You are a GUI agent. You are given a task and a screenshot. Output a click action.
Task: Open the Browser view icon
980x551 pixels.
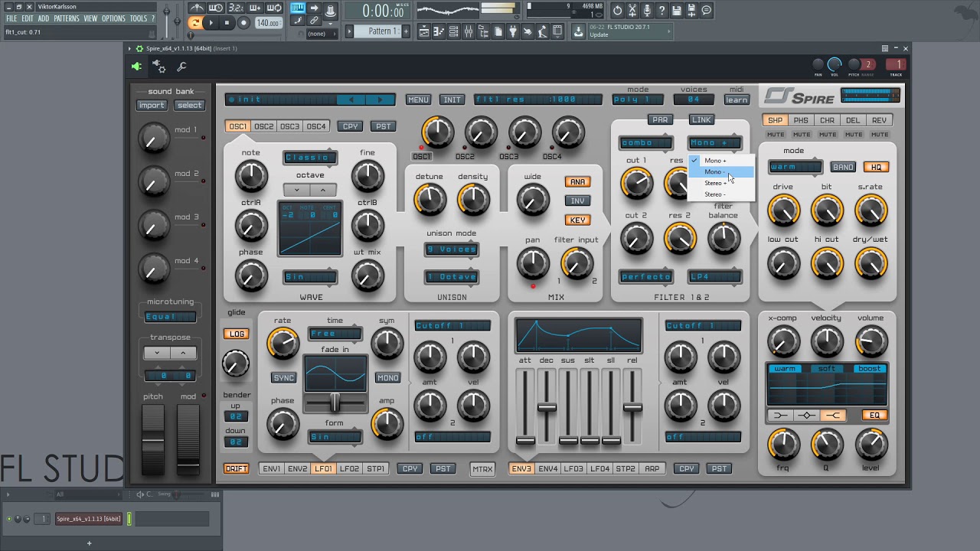click(483, 31)
